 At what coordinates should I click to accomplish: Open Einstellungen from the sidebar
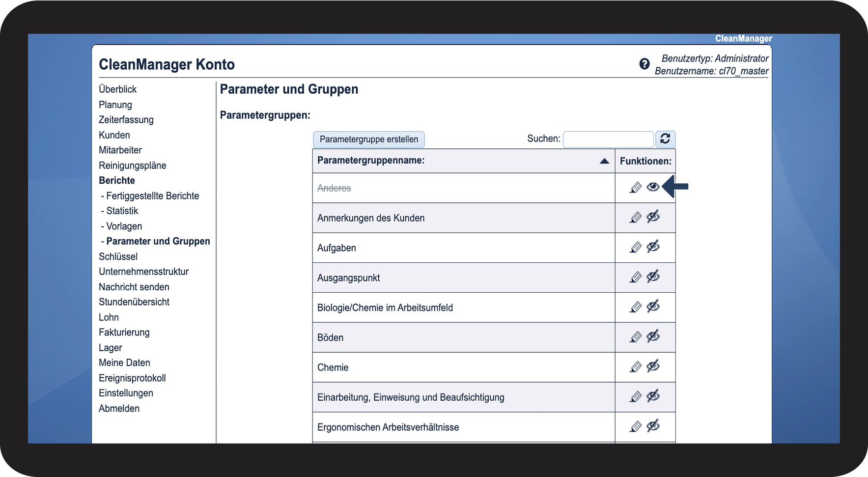(x=126, y=393)
